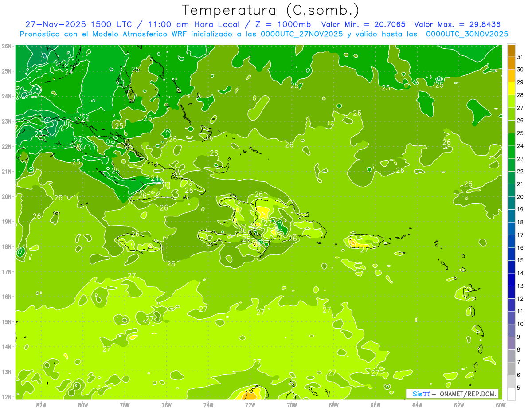Click the 13N latitude axis label
The image size is (532, 411).
pyautogui.click(x=6, y=372)
